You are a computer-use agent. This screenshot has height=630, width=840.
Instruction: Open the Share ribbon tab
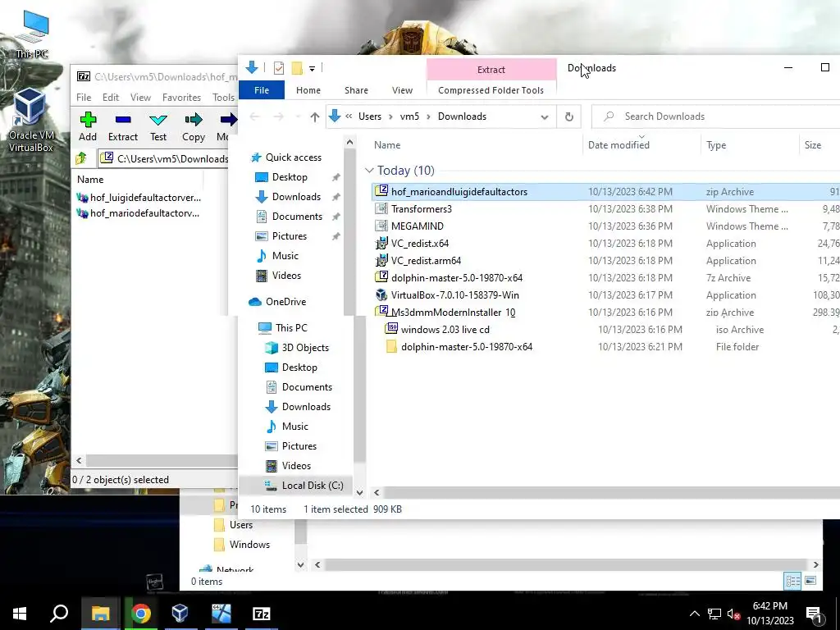click(356, 90)
